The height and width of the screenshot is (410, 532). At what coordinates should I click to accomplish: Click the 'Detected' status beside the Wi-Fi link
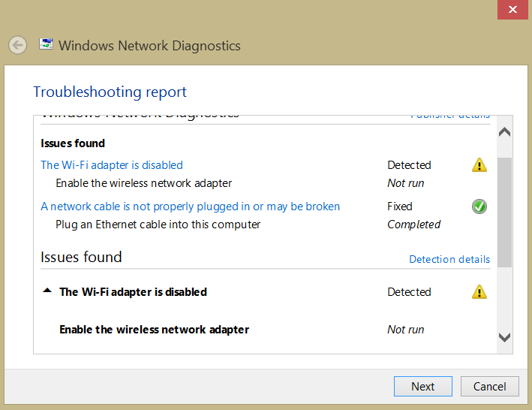[409, 165]
